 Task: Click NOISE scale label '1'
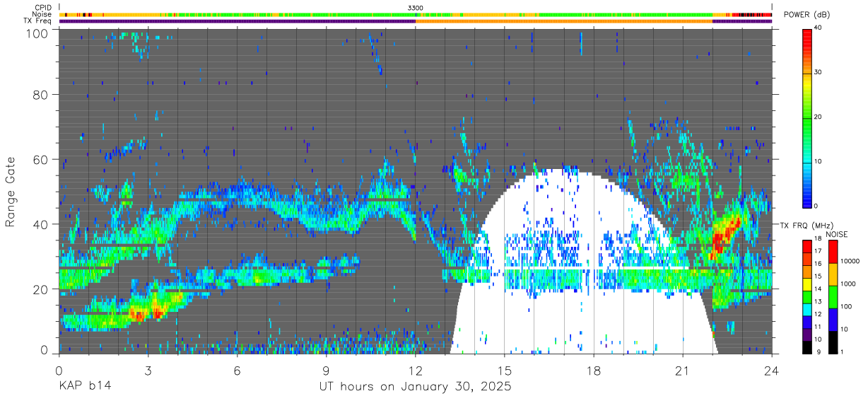pos(842,351)
